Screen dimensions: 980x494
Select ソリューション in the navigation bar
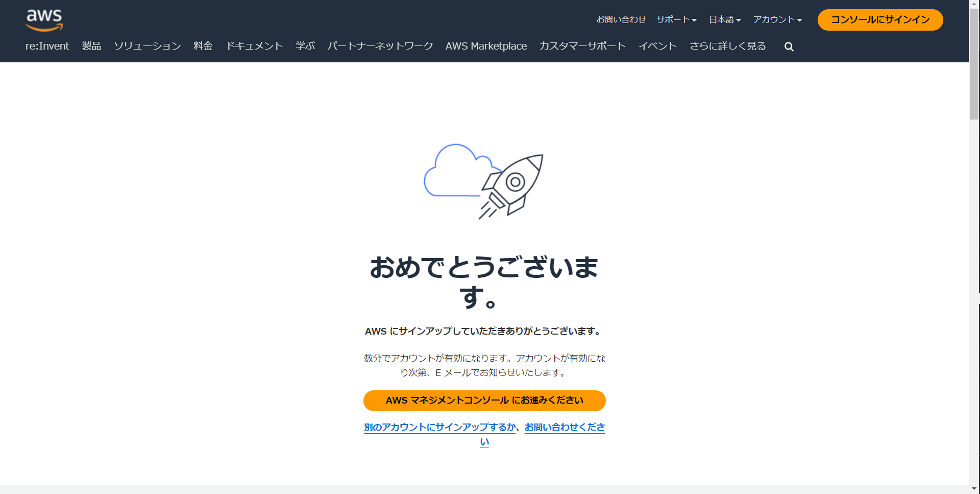point(146,46)
